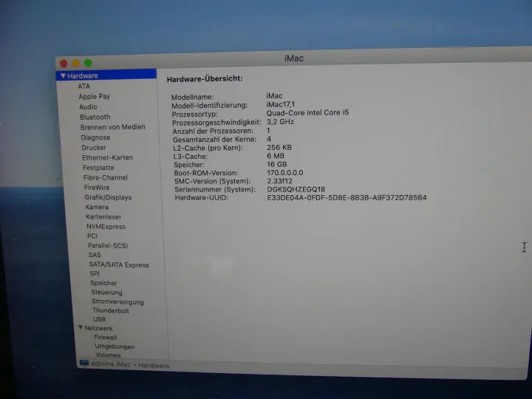
Task: Select SAS in the sidebar
Action: pos(95,255)
